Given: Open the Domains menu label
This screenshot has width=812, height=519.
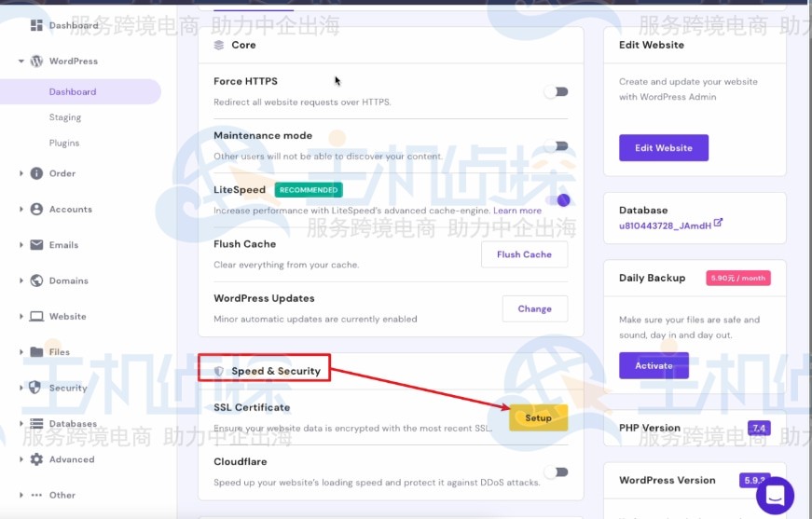Looking at the screenshot, I should (x=69, y=280).
